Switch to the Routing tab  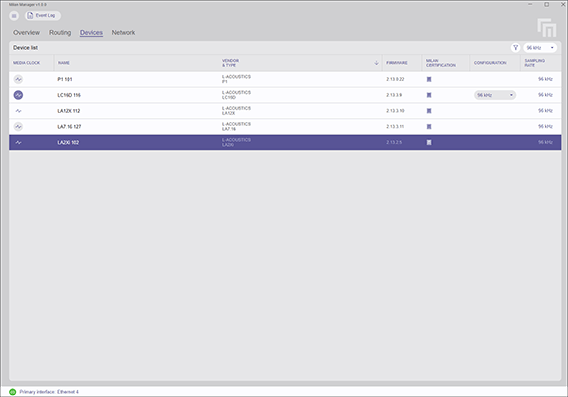[x=60, y=33]
